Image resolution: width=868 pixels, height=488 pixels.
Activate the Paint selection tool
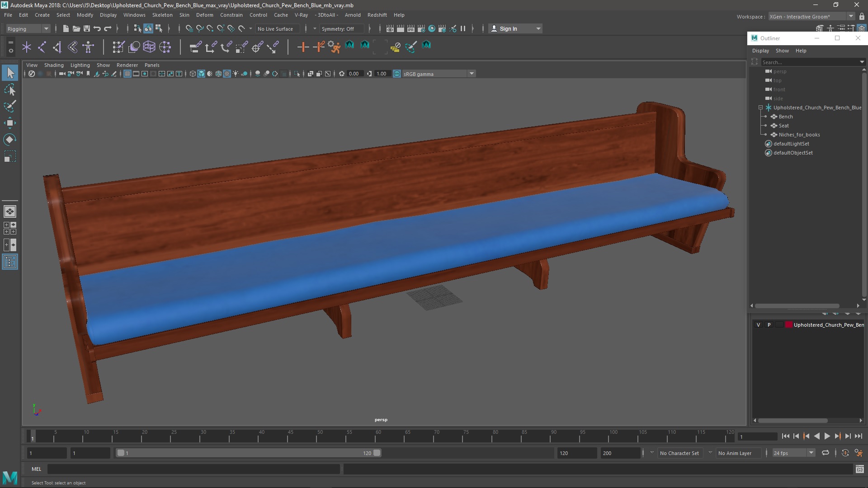(10, 107)
